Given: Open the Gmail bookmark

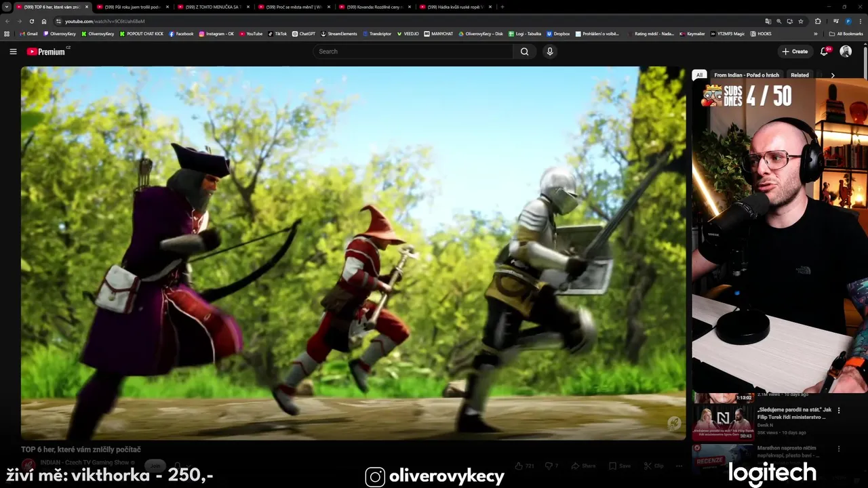Looking at the screenshot, I should 28,34.
